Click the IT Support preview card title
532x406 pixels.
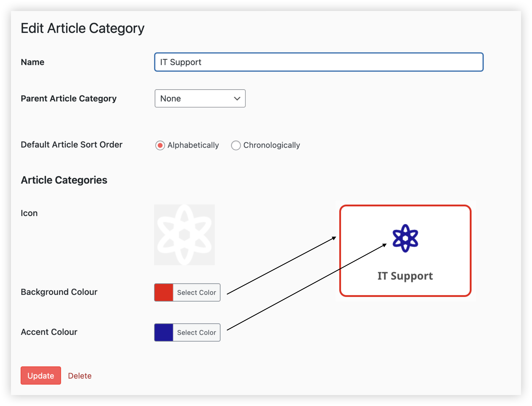pyautogui.click(x=405, y=276)
